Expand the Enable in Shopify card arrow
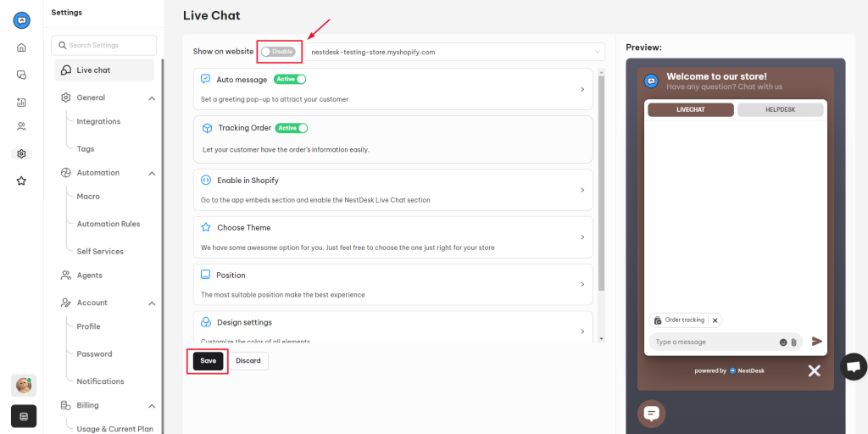 pyautogui.click(x=582, y=190)
